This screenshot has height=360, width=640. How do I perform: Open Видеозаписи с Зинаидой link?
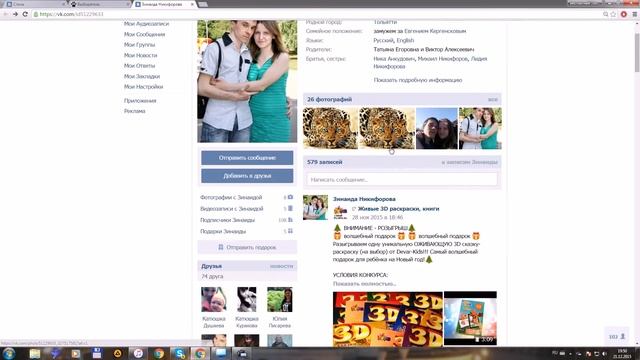point(231,209)
